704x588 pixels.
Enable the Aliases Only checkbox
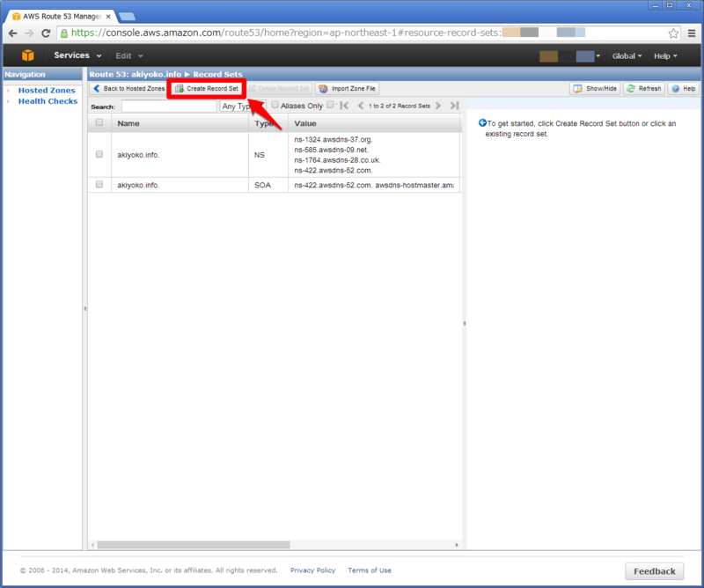click(275, 105)
